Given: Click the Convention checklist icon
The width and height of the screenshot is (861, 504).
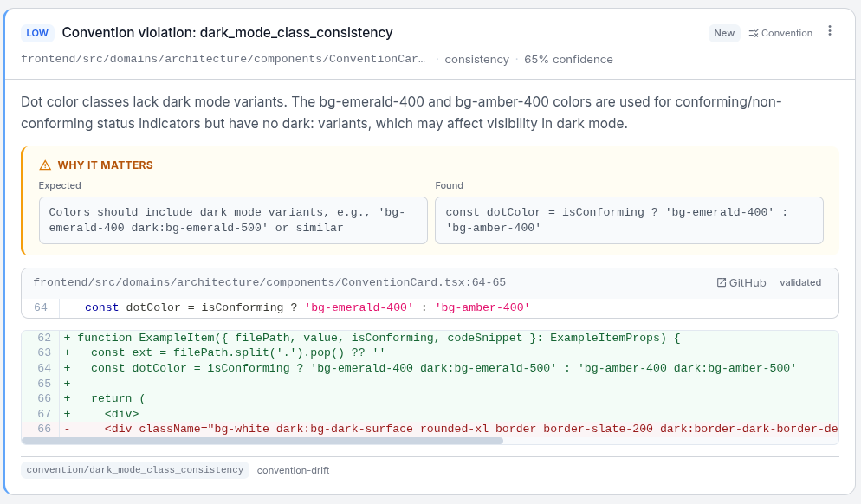Looking at the screenshot, I should [x=754, y=32].
